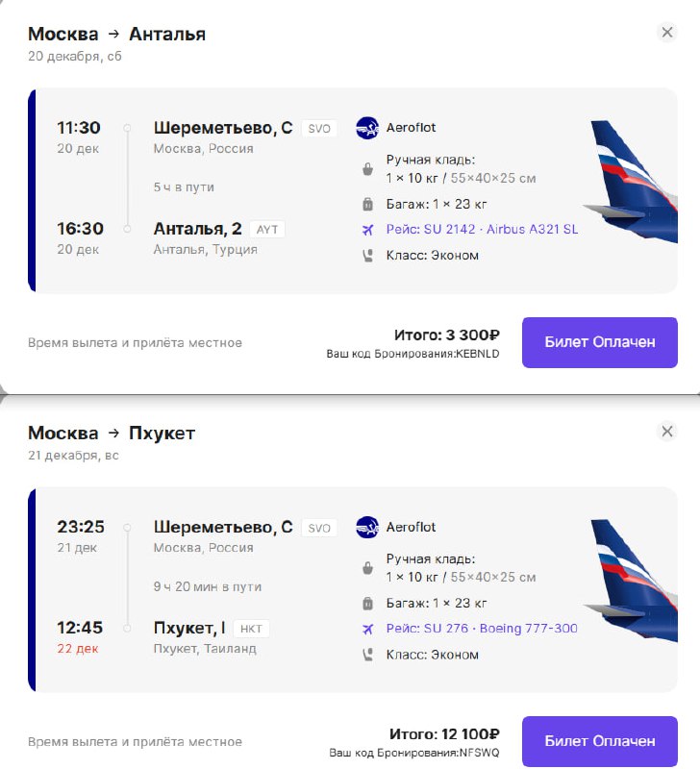Click Aeroflot logo icon on Antalya flight
The image size is (700, 769).
point(367,128)
